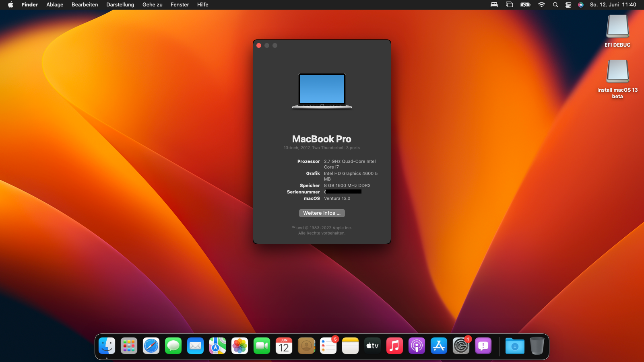The height and width of the screenshot is (362, 644).
Task: Open System Settings in the Dock
Action: tap(461, 346)
